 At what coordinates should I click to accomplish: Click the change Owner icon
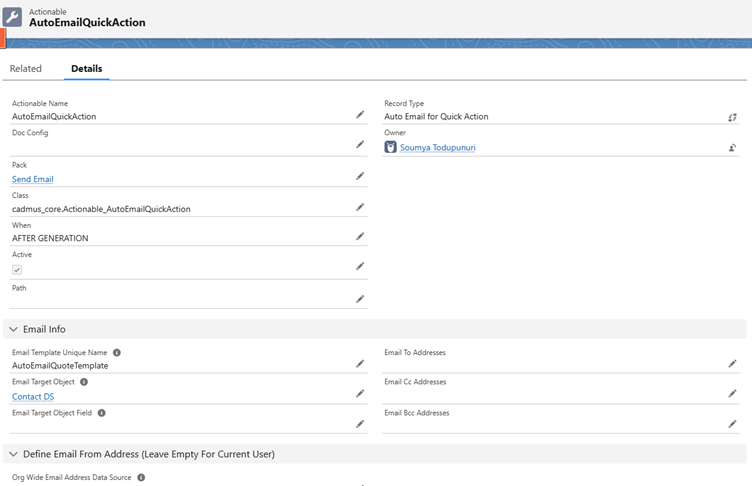[732, 148]
